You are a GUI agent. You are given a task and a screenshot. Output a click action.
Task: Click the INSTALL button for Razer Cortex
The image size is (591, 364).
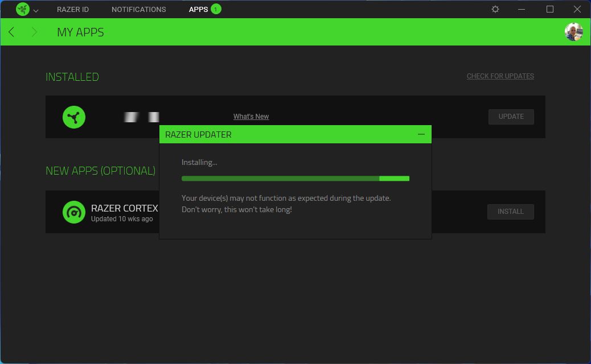tap(510, 212)
